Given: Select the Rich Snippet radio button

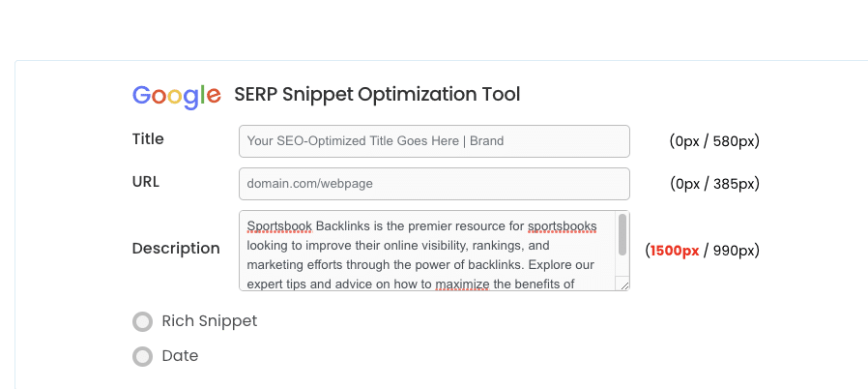Looking at the screenshot, I should tap(143, 322).
